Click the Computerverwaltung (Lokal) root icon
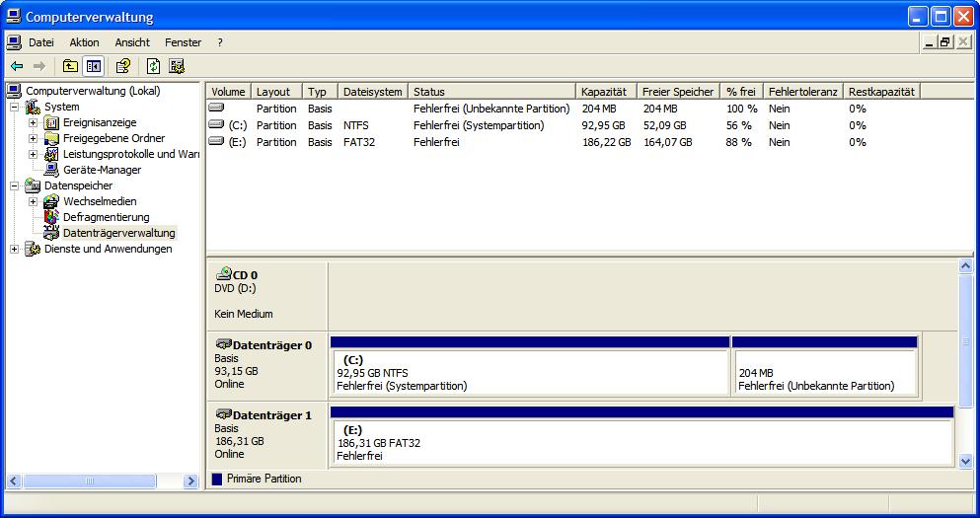 pos(15,91)
